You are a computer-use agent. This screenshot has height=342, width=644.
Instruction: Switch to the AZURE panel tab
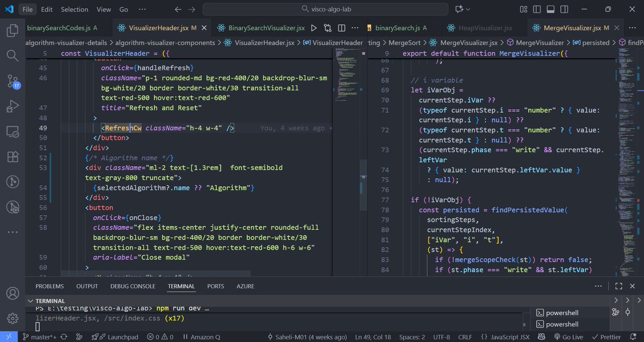coord(245,286)
